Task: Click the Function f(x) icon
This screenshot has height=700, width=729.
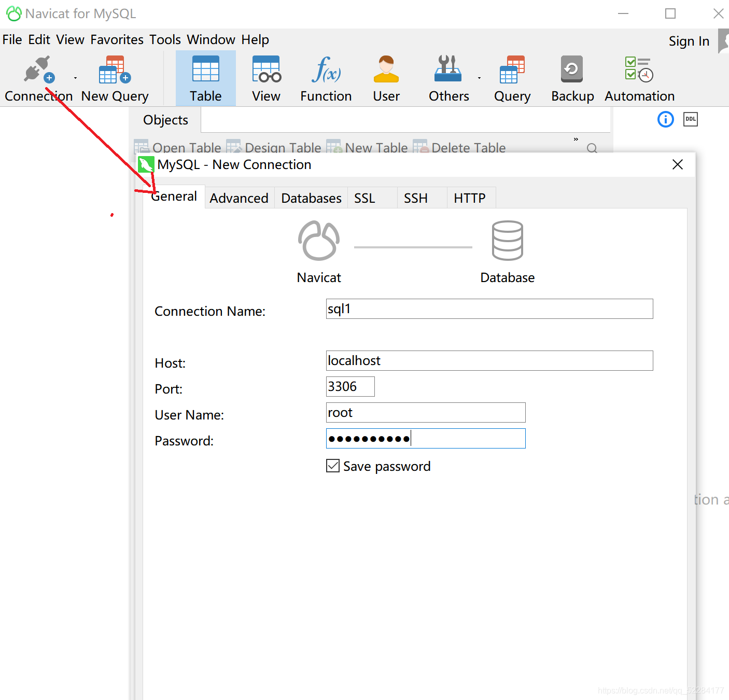Action: (326, 69)
